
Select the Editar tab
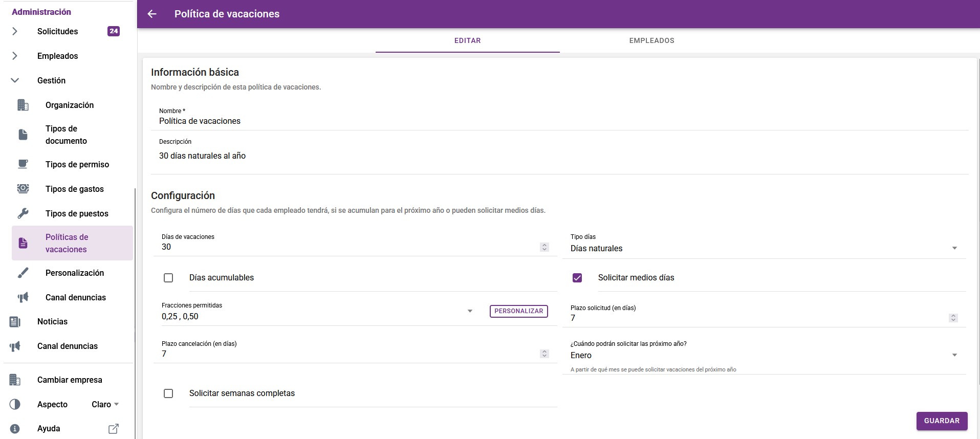[467, 40]
